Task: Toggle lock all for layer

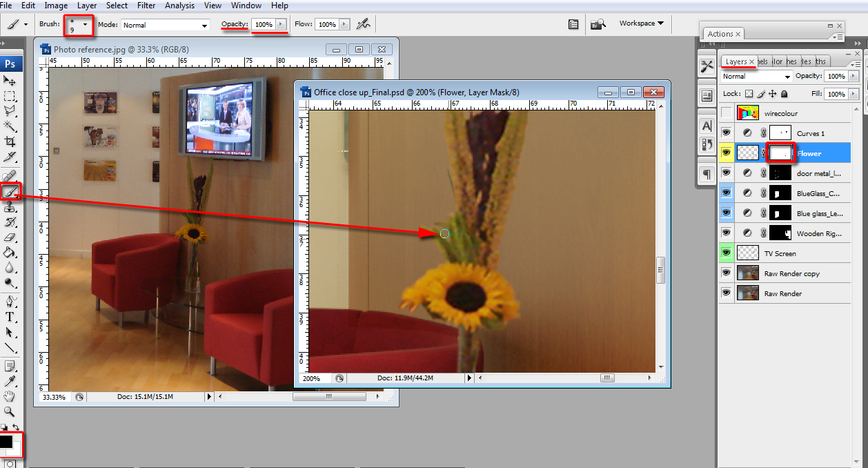Action: (785, 94)
